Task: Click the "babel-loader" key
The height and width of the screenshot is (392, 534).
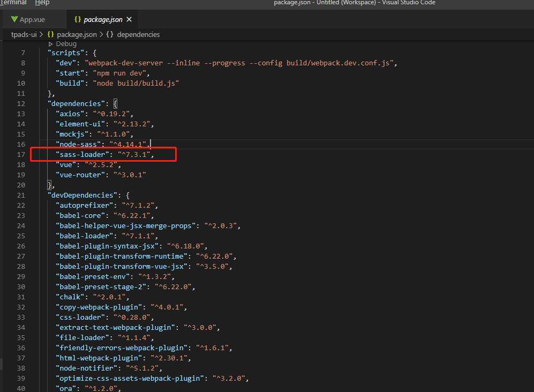Action: [x=84, y=236]
